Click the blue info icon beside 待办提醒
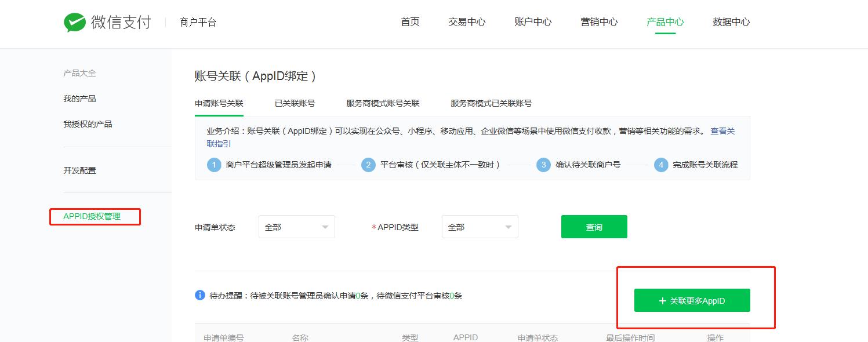 200,296
